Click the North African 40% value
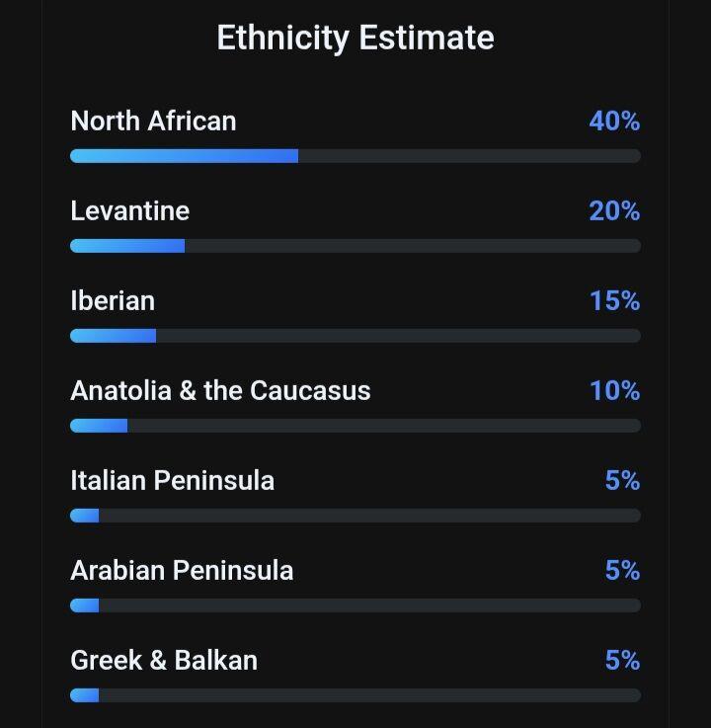This screenshot has height=728, width=711. [x=614, y=121]
